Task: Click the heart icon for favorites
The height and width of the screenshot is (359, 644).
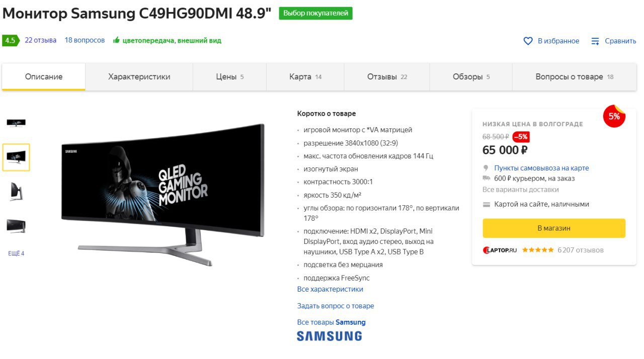Action: pyautogui.click(x=528, y=41)
